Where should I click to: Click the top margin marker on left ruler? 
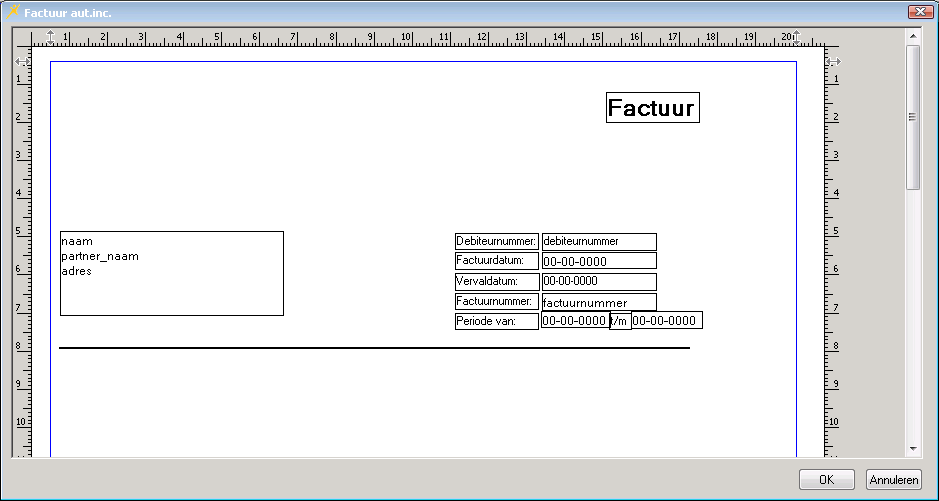point(22,62)
